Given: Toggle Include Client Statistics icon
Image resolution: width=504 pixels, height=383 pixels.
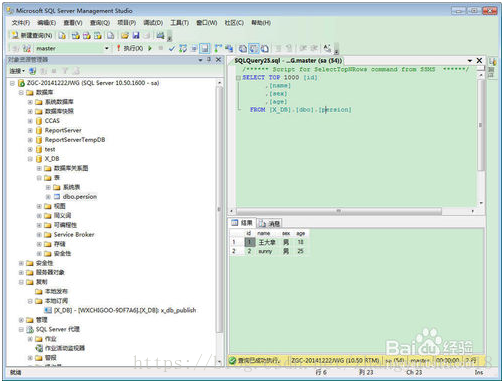Looking at the screenshot, I should click(229, 48).
